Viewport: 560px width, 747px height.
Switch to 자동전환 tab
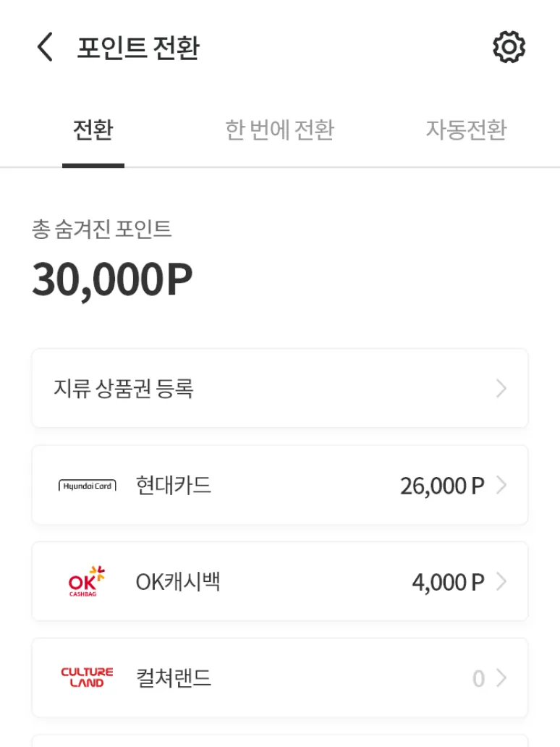466,130
